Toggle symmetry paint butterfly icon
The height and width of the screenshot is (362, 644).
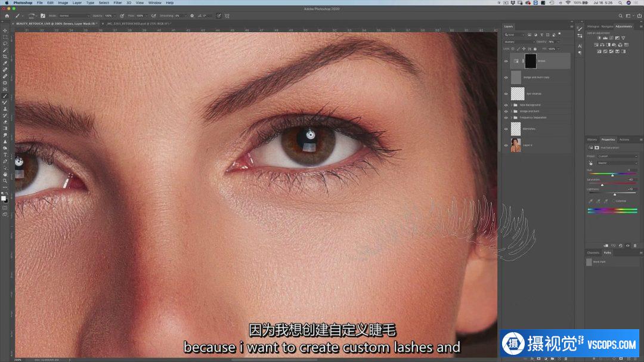pyautogui.click(x=227, y=16)
